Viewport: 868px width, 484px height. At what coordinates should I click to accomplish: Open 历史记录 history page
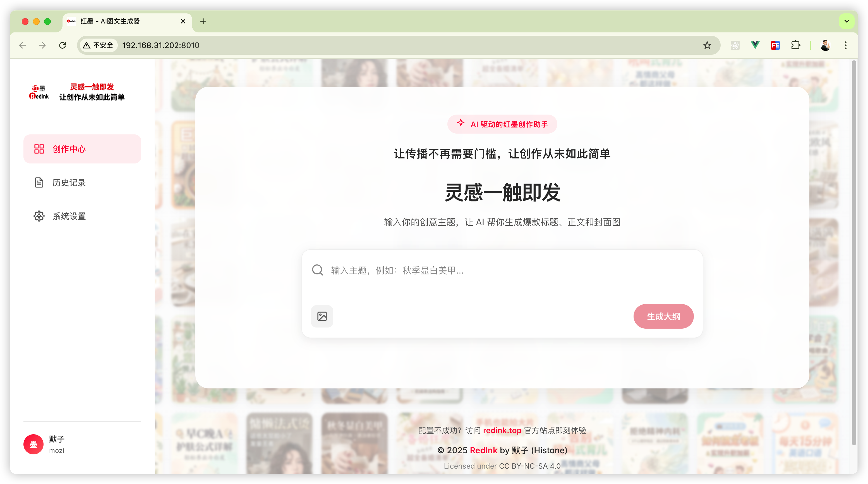click(69, 182)
